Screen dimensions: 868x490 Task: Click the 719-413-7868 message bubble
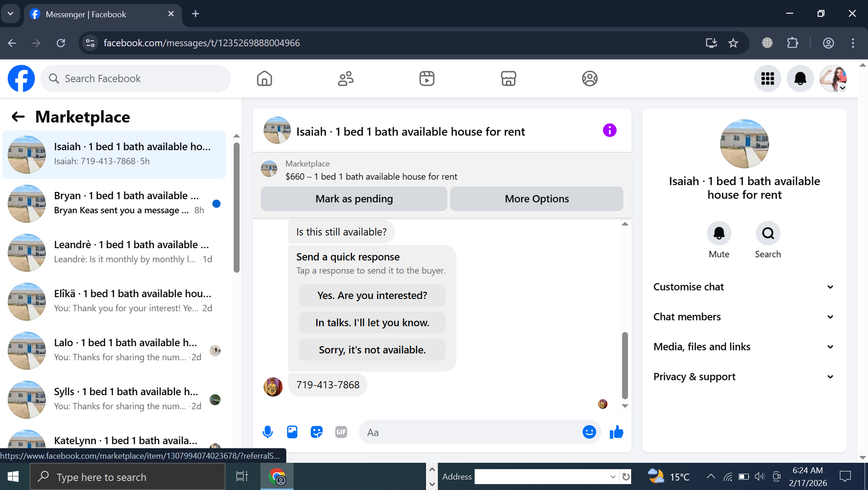click(x=328, y=385)
